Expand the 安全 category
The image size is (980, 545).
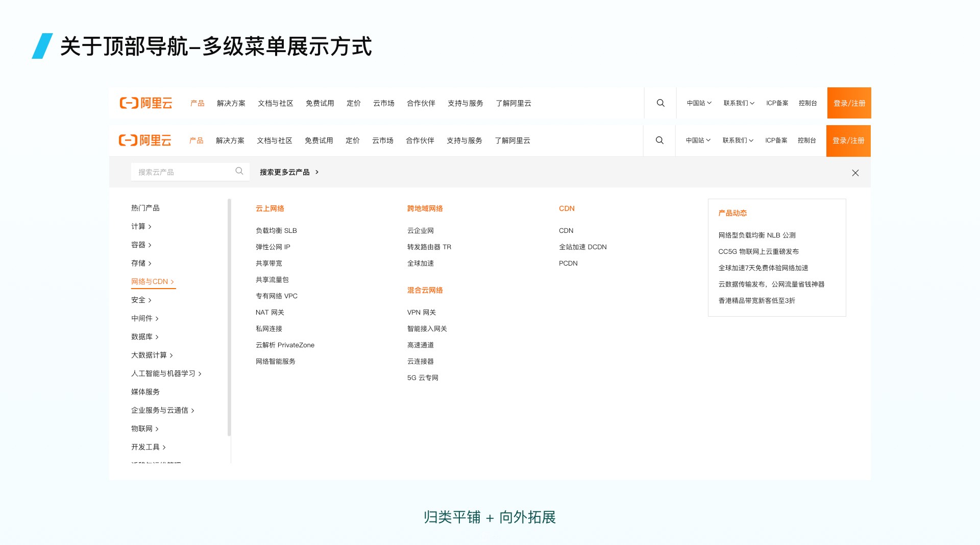141,300
